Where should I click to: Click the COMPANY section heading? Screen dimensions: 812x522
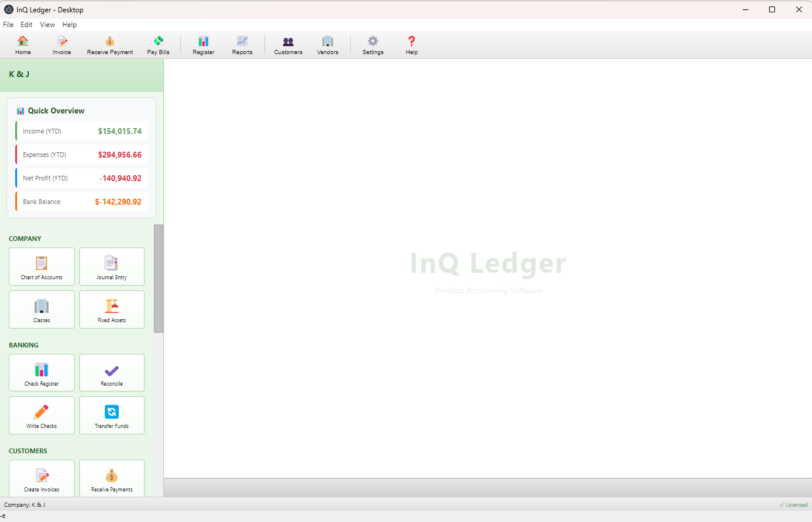[x=25, y=239]
